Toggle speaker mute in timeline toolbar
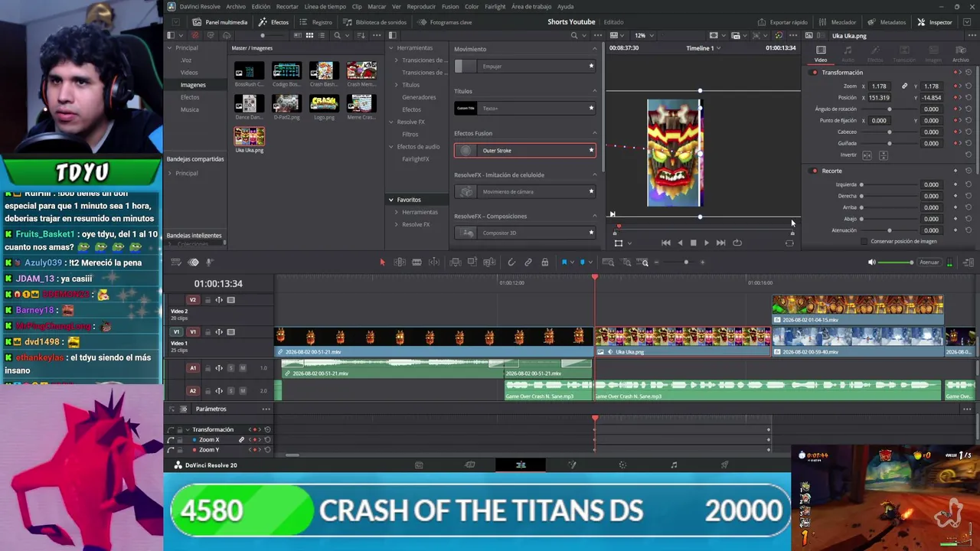The width and height of the screenshot is (980, 551). pos(871,262)
